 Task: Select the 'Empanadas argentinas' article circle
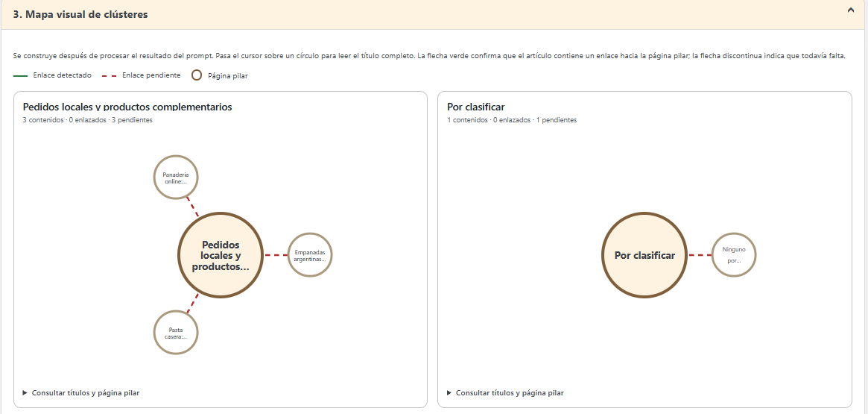310,255
